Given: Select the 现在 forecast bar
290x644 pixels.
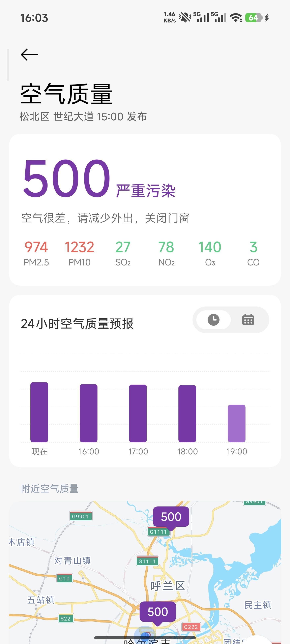Looking at the screenshot, I should pos(39,412).
